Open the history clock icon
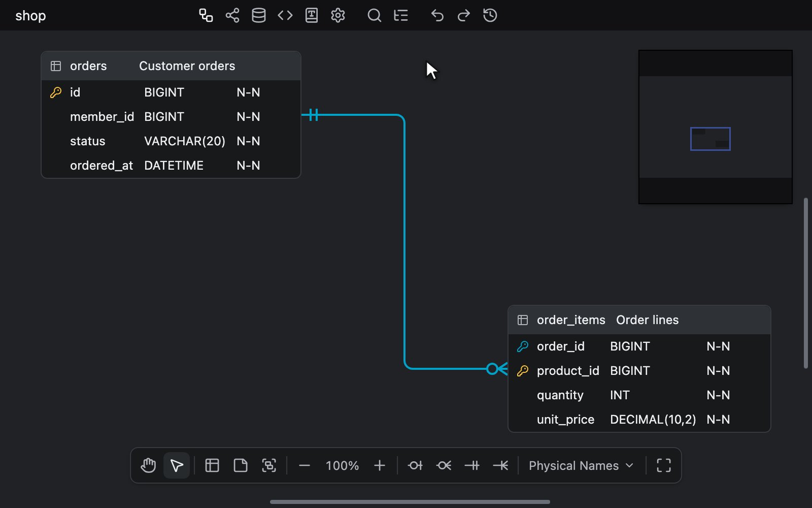 point(490,15)
